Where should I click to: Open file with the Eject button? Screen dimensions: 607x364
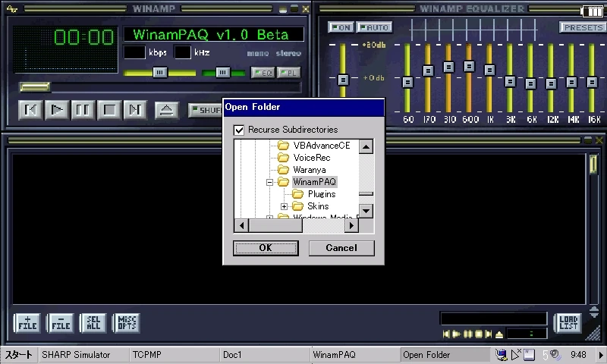(166, 110)
